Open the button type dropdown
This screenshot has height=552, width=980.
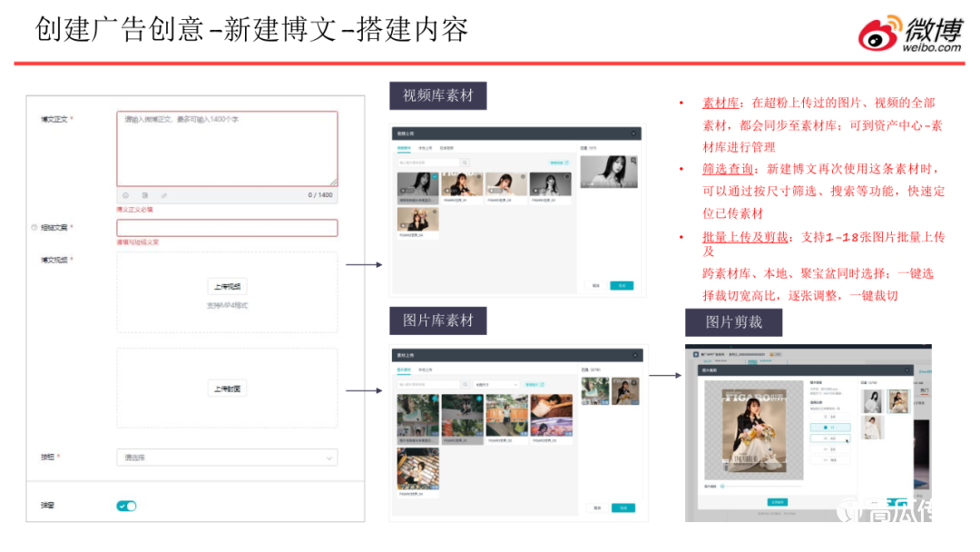[x=227, y=458]
